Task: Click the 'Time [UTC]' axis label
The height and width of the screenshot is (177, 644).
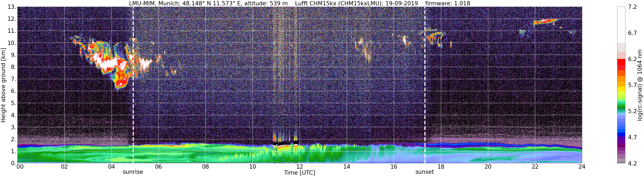Action: click(299, 173)
